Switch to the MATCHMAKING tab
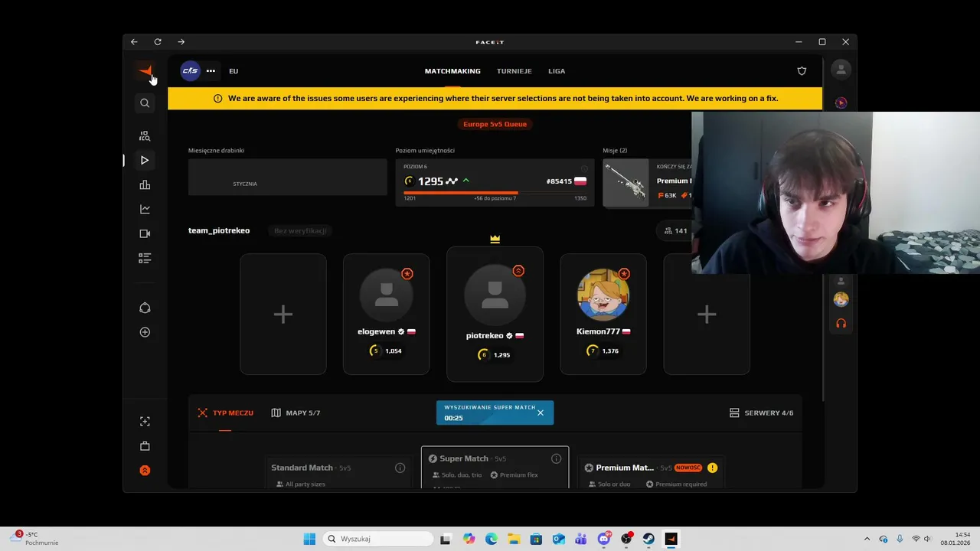 452,71
